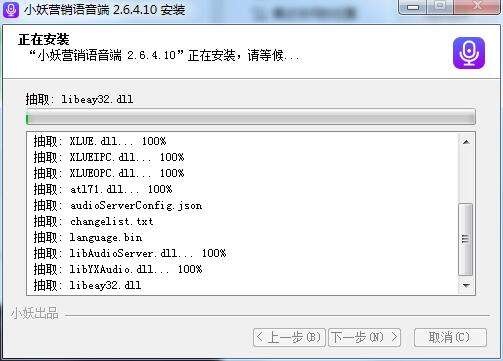
Task: Close the installer window
Action: [477, 7]
